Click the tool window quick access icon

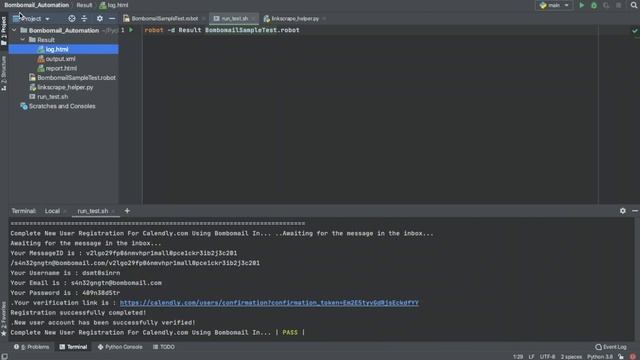tap(4, 357)
